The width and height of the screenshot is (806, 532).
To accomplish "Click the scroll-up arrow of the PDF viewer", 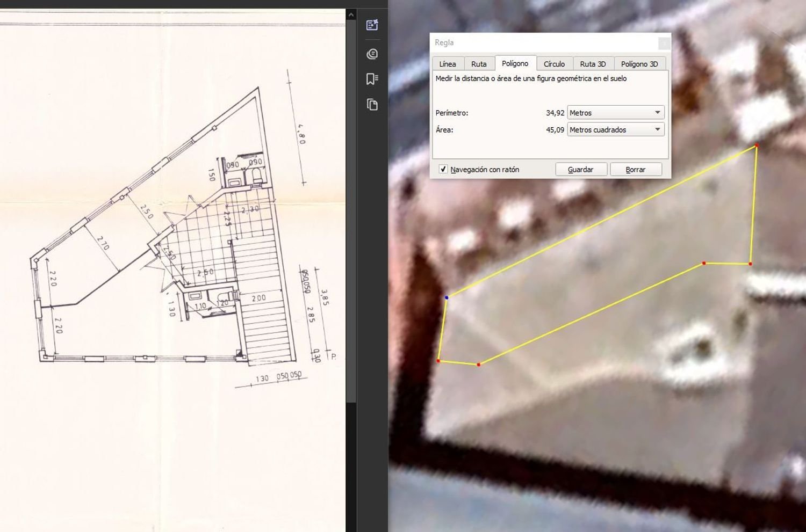I will tap(351, 15).
